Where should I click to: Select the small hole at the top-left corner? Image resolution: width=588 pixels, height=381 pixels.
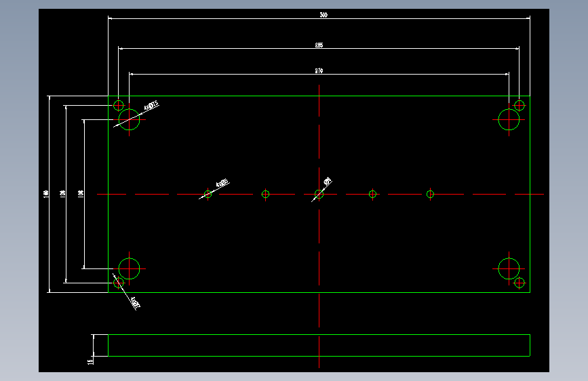(119, 105)
